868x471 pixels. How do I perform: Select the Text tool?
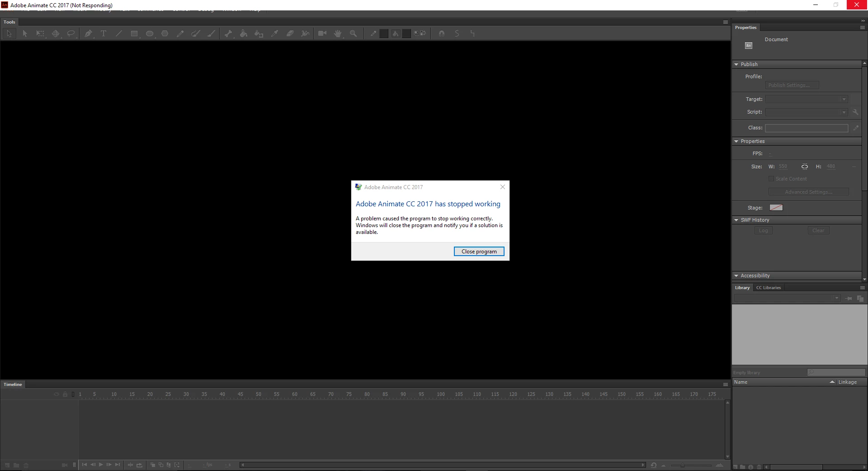click(x=104, y=33)
